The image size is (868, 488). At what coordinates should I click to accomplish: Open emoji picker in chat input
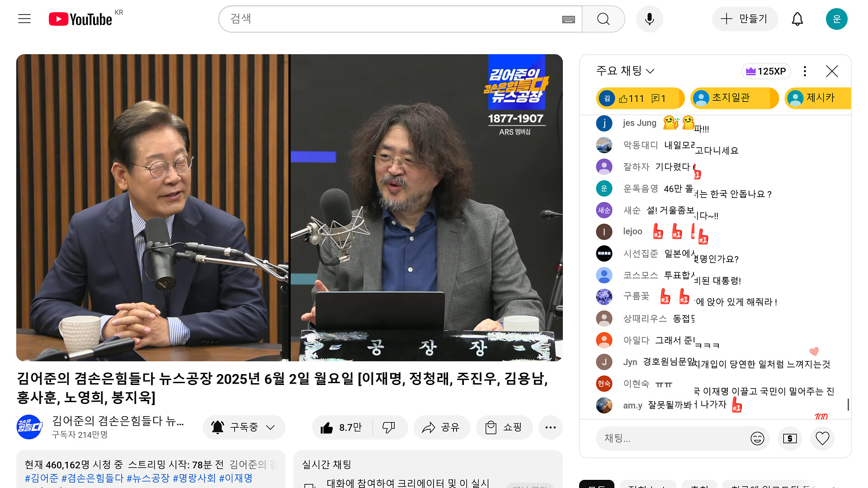click(x=757, y=438)
